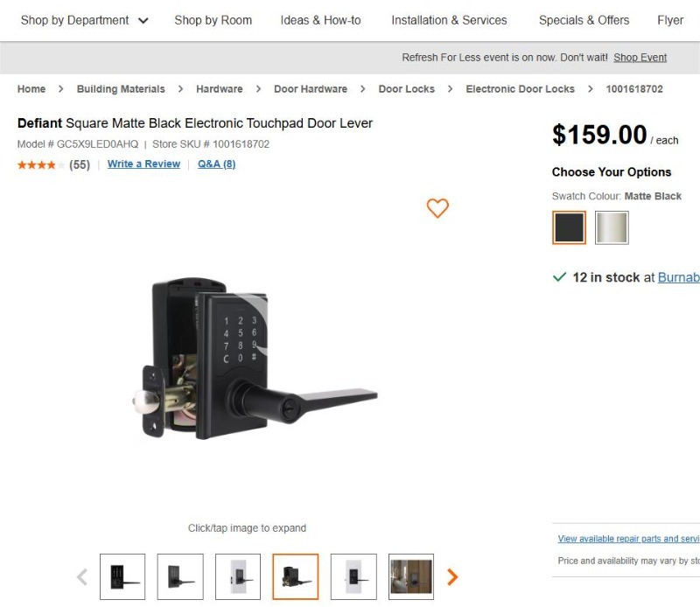The width and height of the screenshot is (700, 607).
Task: Select the Matte Black colour swatch
Action: click(x=569, y=228)
